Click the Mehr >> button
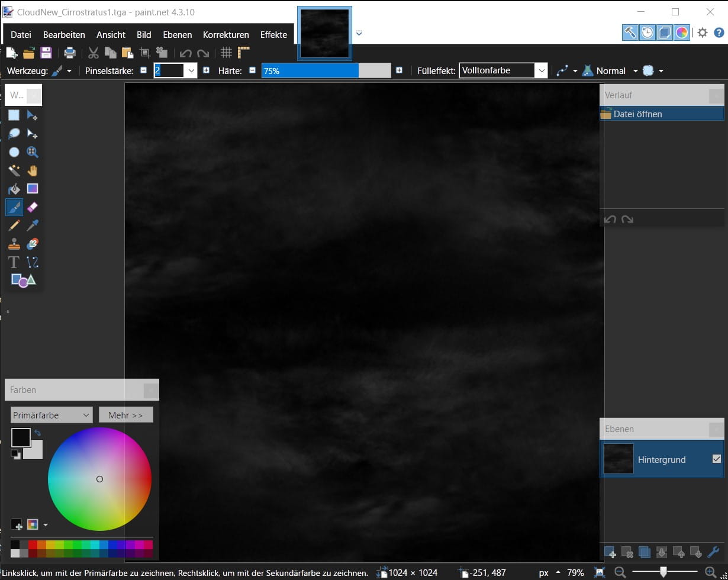The height and width of the screenshot is (580, 728). click(125, 415)
